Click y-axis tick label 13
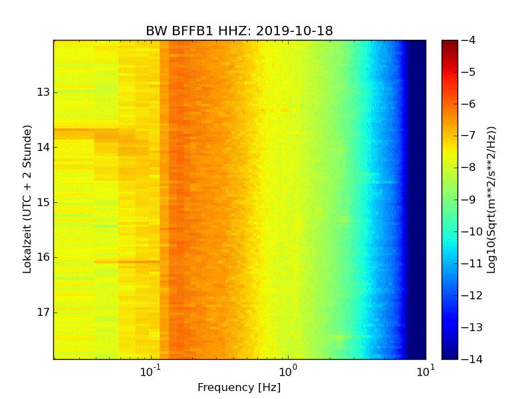The height and width of the screenshot is (399, 532). (43, 92)
